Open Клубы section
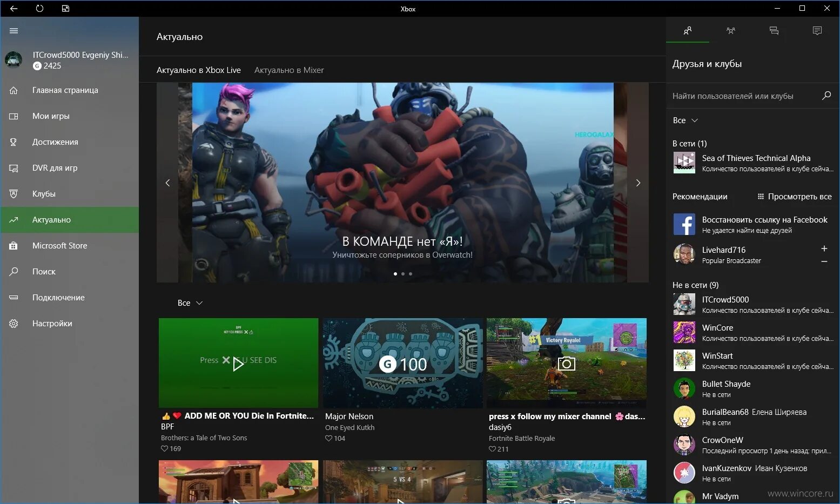This screenshot has height=504, width=840. (69, 194)
